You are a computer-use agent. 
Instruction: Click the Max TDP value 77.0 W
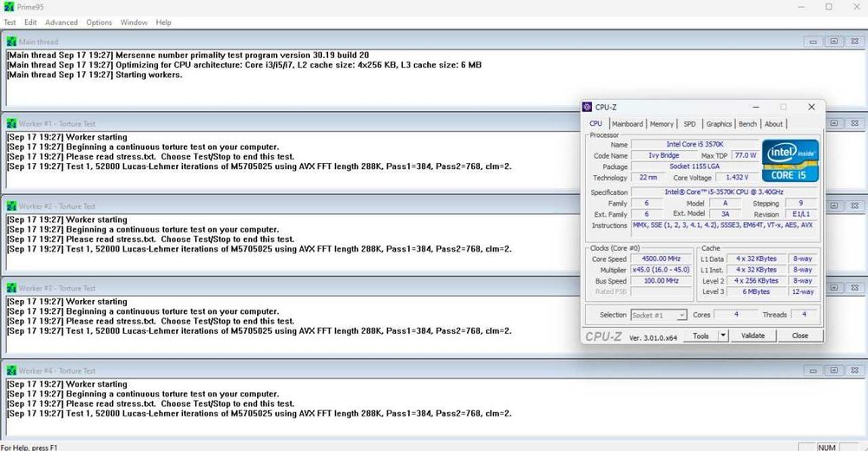746,155
